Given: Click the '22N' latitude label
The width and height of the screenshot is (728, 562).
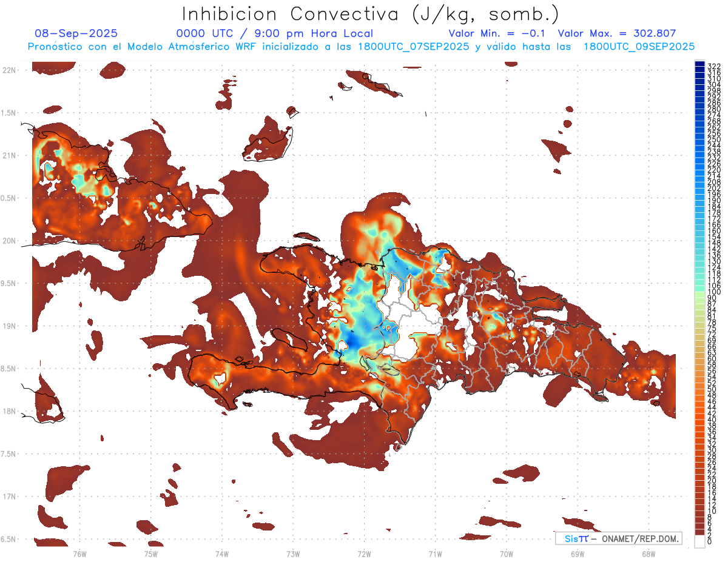Looking at the screenshot, I should click(x=8, y=70).
